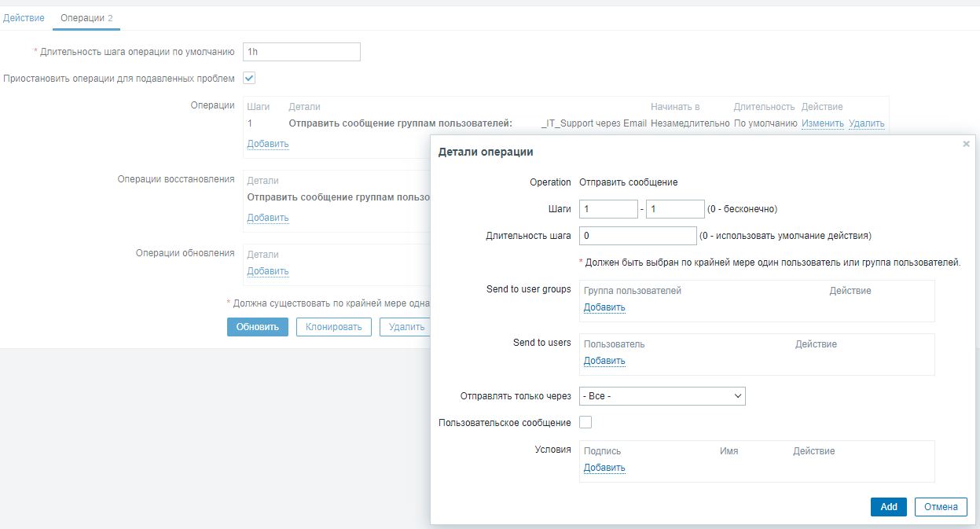Screen dimensions: 980x529
Task: Click the Add button in dialog
Action: point(888,507)
